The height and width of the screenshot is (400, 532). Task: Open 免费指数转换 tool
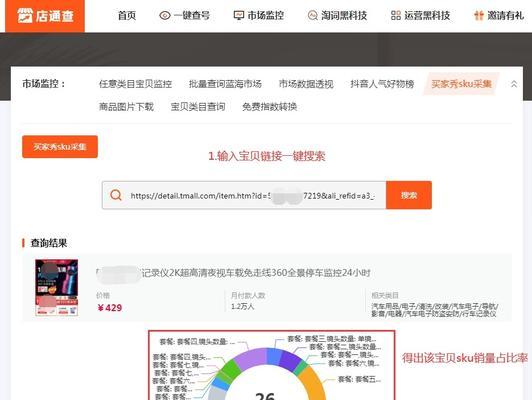click(x=270, y=107)
